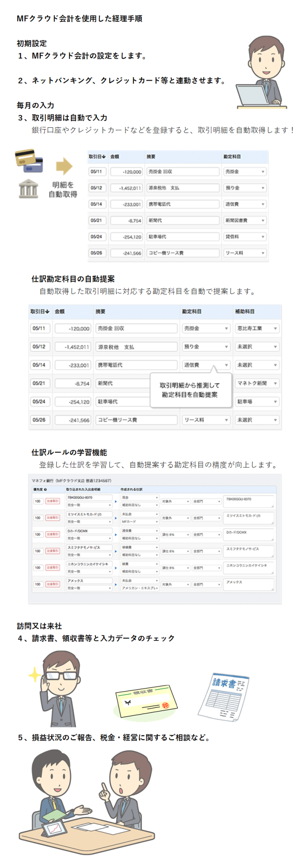Click 出金取引 tag in the アメックス row
The image size is (302, 868).
coord(53,584)
